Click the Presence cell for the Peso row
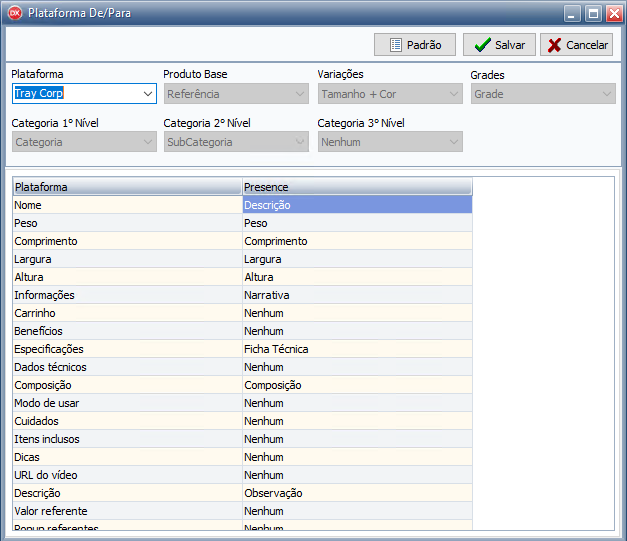 (x=357, y=223)
